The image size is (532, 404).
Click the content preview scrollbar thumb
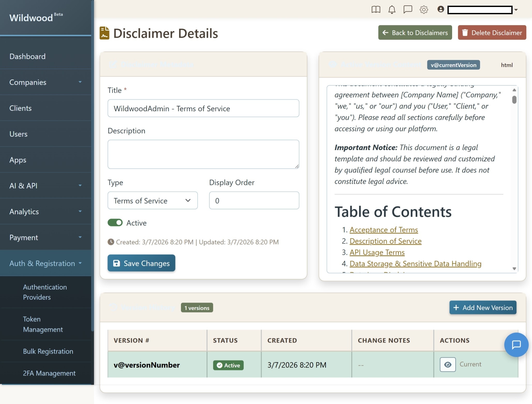514,100
